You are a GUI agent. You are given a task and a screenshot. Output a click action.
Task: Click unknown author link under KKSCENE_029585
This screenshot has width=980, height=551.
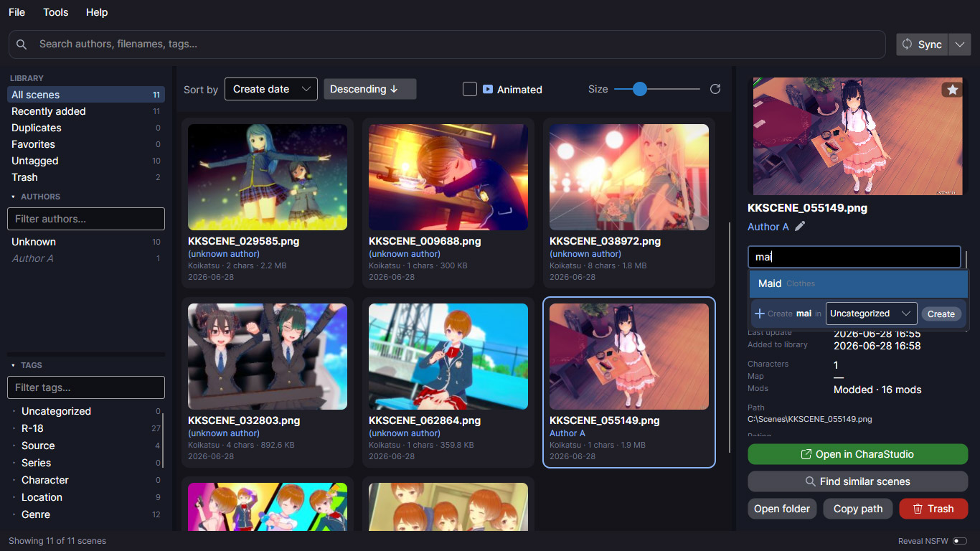(224, 254)
